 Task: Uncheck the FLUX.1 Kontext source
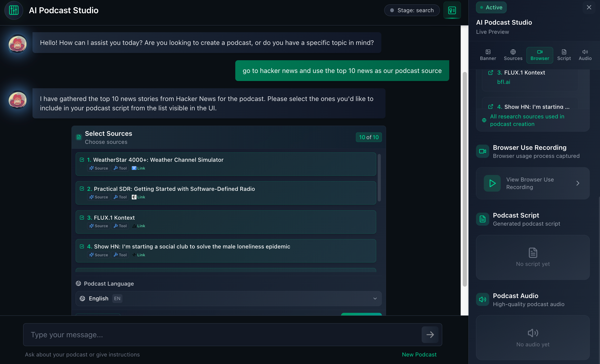pos(82,218)
